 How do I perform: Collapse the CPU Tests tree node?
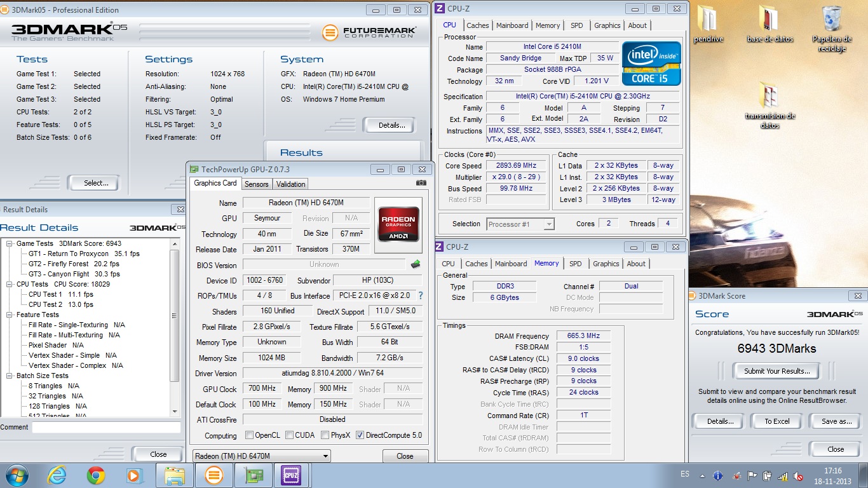coord(10,284)
